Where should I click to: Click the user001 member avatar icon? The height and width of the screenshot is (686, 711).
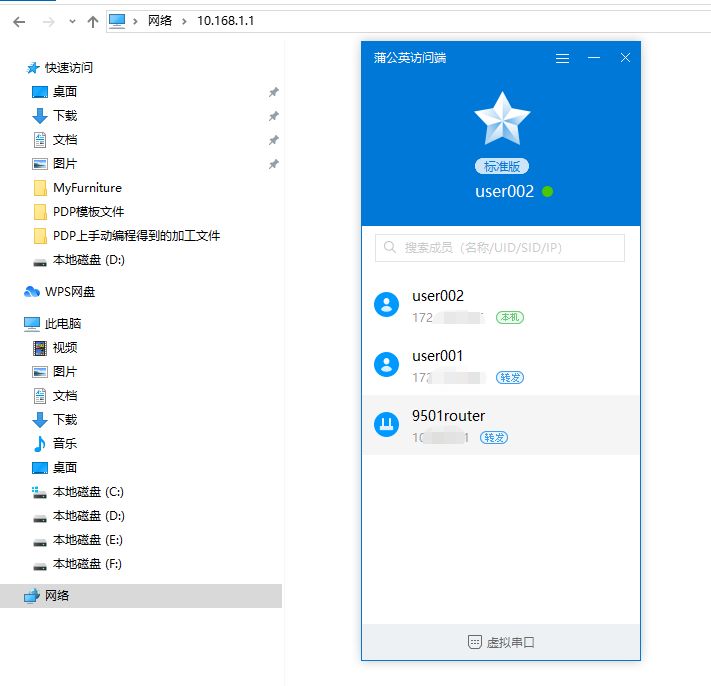click(387, 365)
